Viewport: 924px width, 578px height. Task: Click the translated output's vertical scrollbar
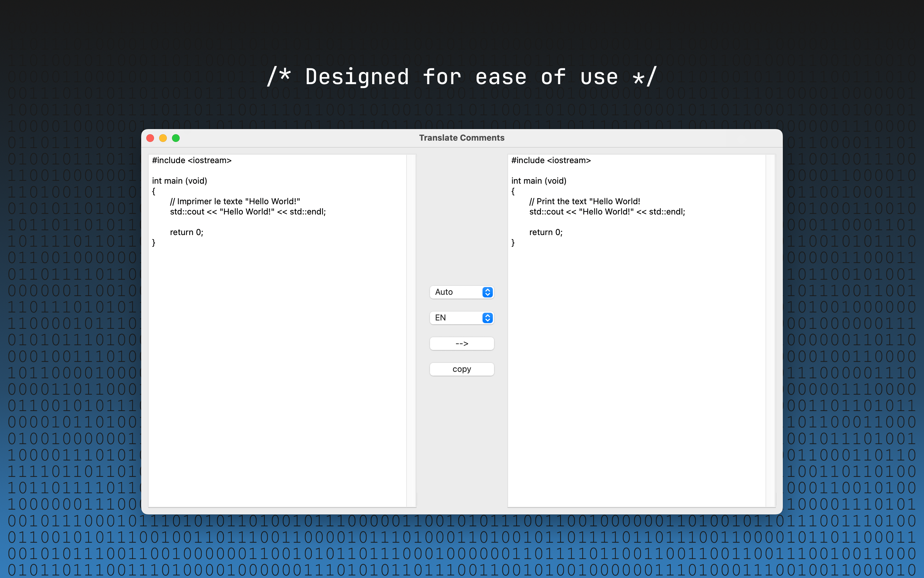coord(770,330)
